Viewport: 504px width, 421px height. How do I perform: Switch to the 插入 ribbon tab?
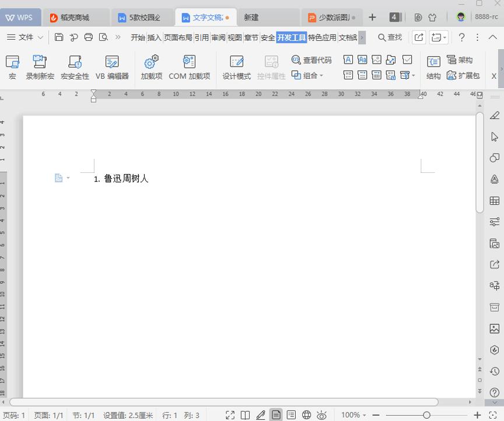pos(154,37)
